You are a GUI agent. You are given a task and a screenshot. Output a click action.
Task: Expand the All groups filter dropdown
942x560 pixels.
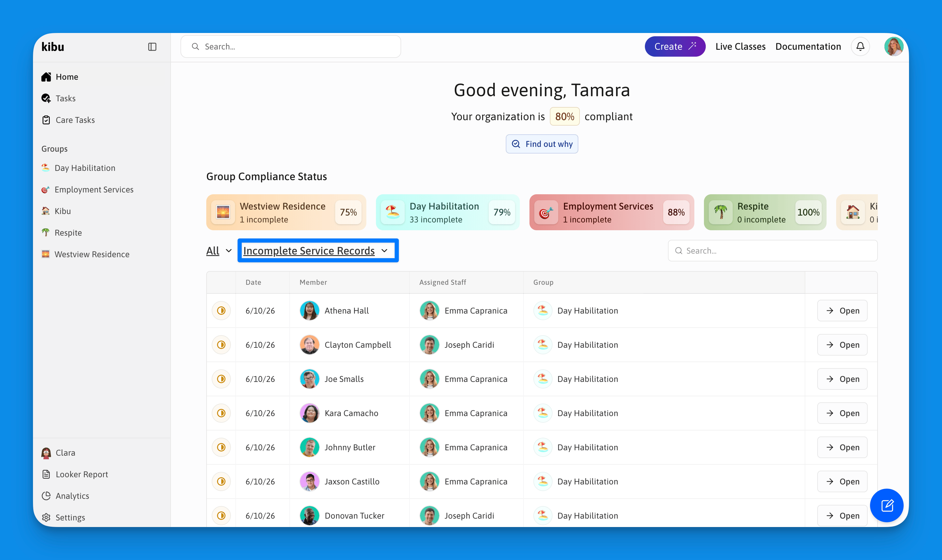tap(219, 251)
